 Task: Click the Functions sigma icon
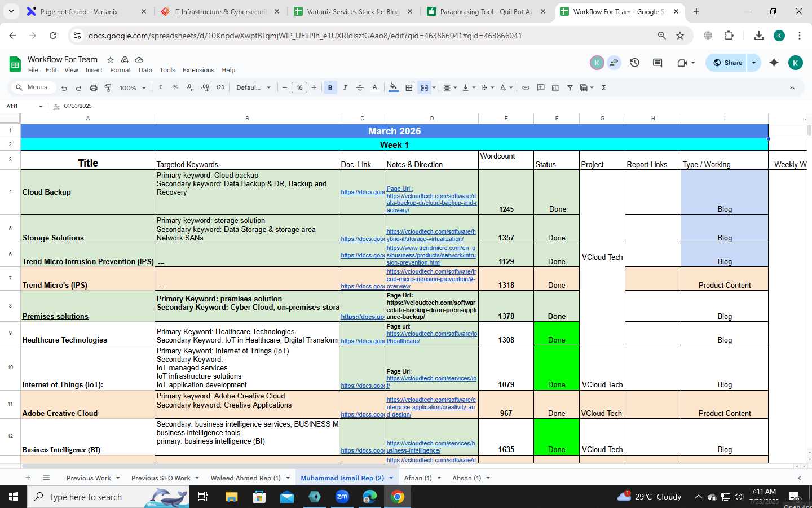click(603, 87)
